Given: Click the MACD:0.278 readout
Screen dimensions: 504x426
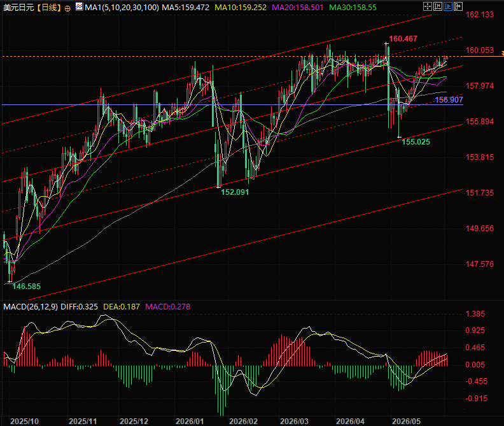Looking at the screenshot, I should (x=167, y=307).
